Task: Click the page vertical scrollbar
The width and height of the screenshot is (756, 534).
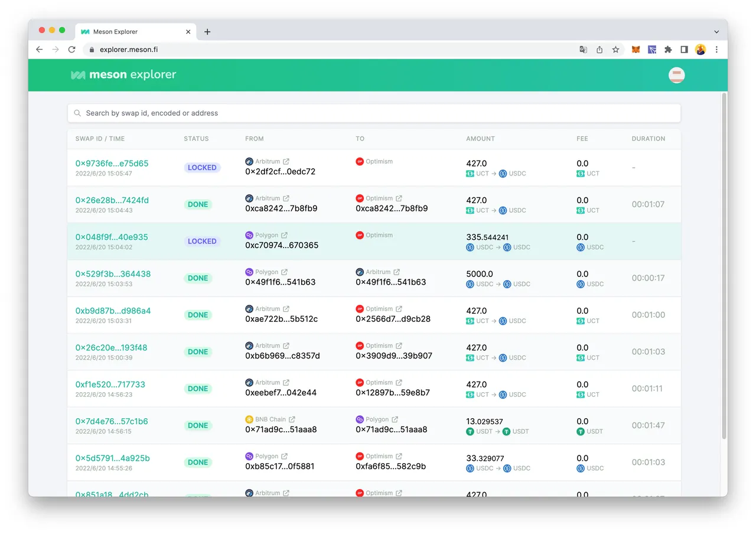Action: tap(724, 266)
